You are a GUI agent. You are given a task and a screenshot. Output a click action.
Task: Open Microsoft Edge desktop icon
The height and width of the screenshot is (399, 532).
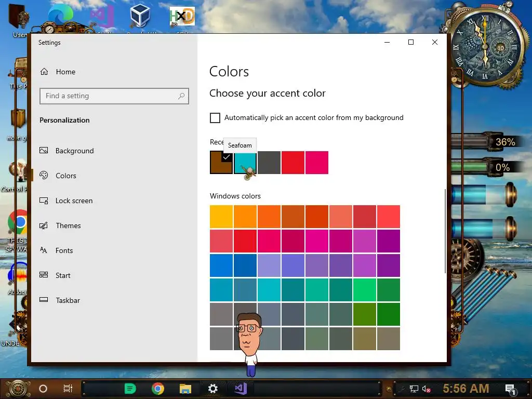coord(61,15)
